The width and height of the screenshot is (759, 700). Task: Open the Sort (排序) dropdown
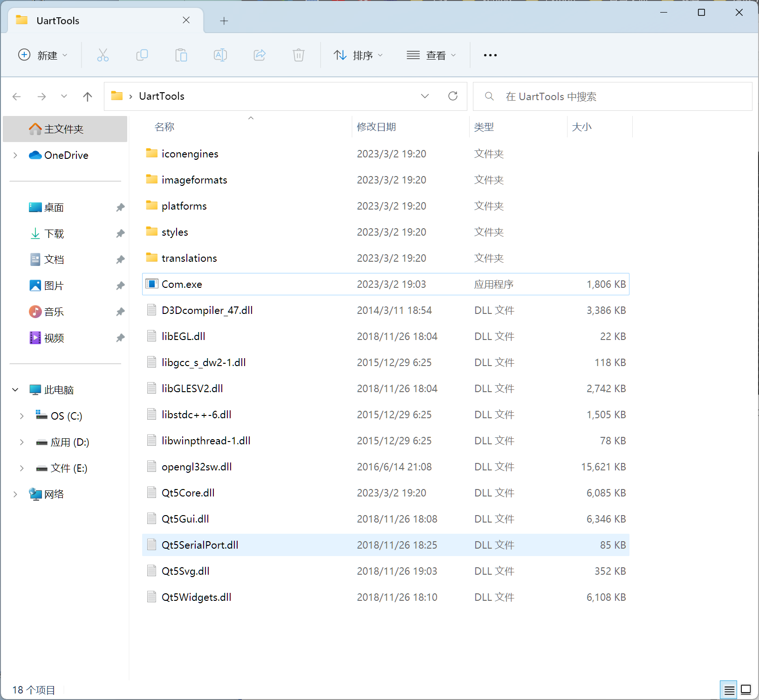pyautogui.click(x=358, y=55)
